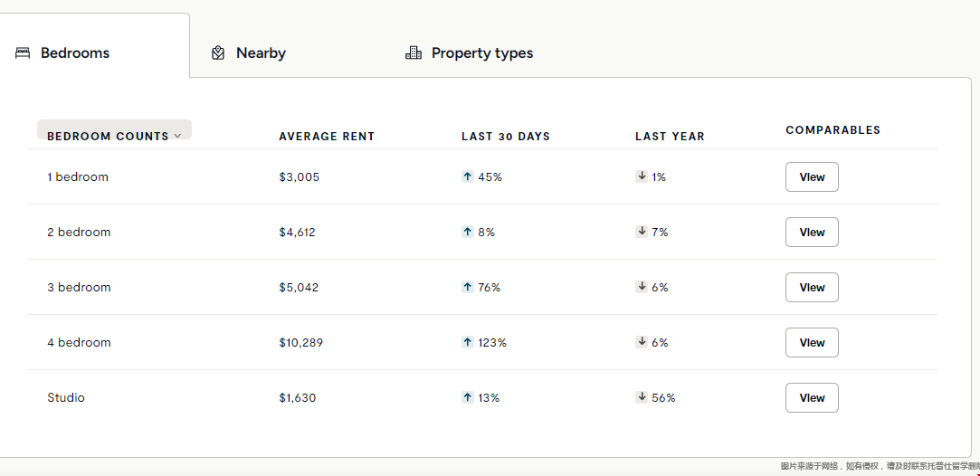
Task: Click the Property types building icon
Action: point(414,53)
